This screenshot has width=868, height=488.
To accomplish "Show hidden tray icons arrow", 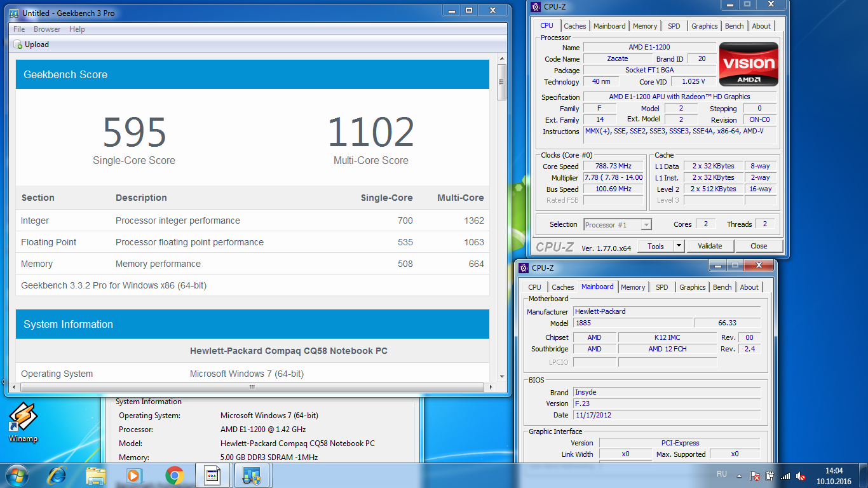I will (739, 475).
